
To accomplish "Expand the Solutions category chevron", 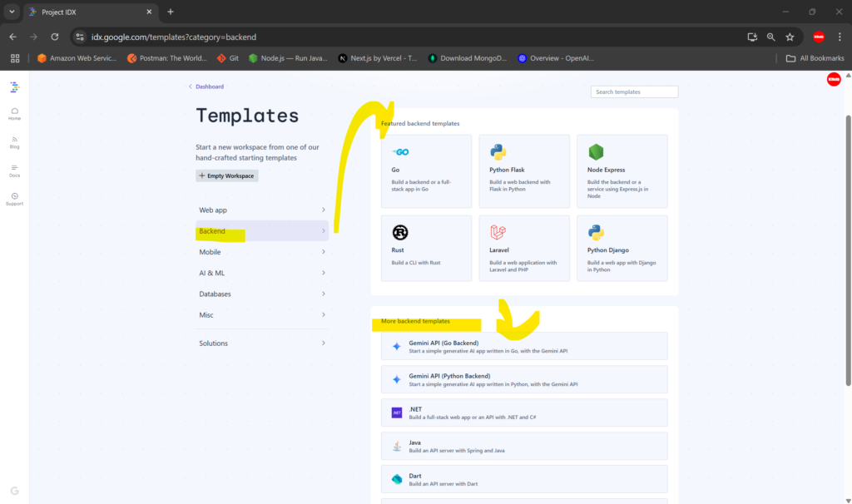I will [x=324, y=343].
